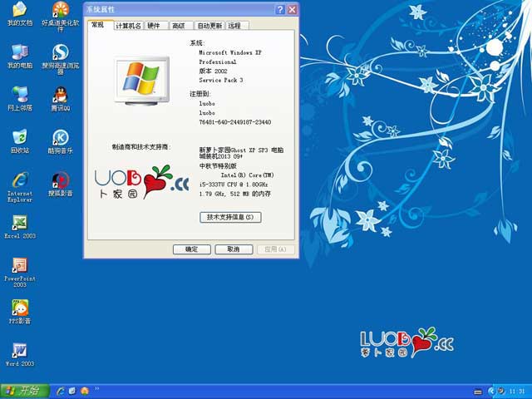
Task: Open the 开始 Start menu
Action: [25, 391]
